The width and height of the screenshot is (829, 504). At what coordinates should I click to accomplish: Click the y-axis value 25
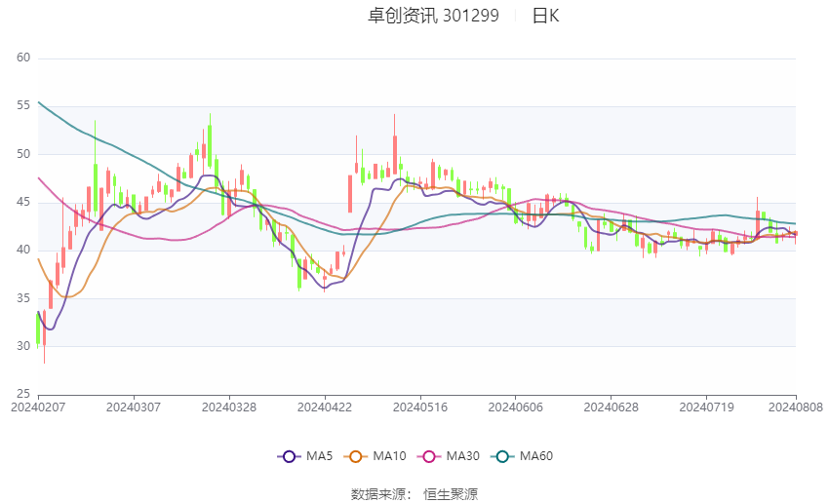23,394
